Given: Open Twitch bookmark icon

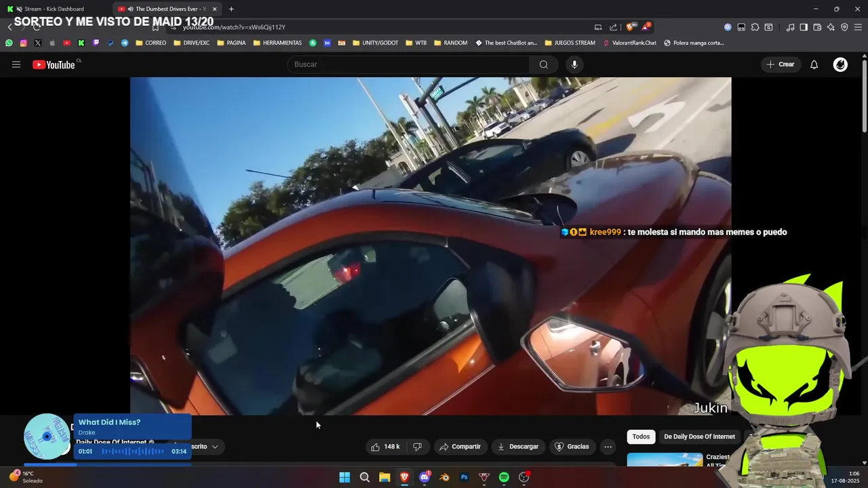Looking at the screenshot, I should click(x=96, y=43).
